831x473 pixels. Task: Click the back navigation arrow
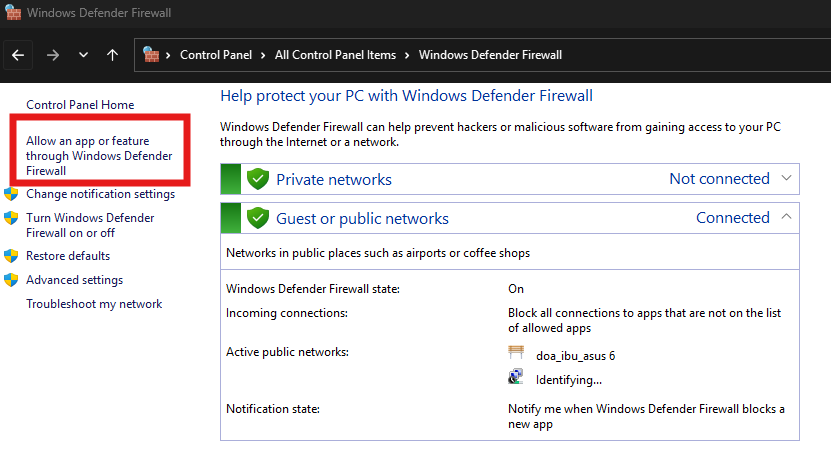point(18,55)
